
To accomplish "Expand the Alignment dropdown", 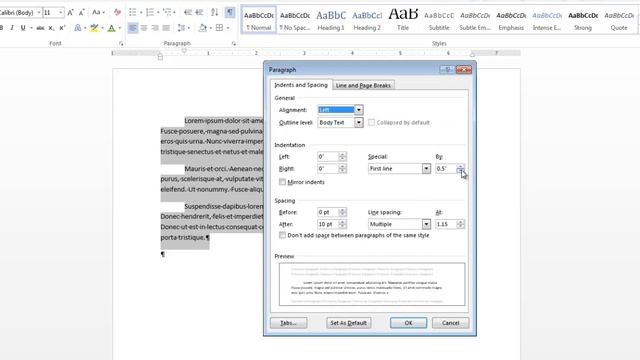I will point(358,110).
